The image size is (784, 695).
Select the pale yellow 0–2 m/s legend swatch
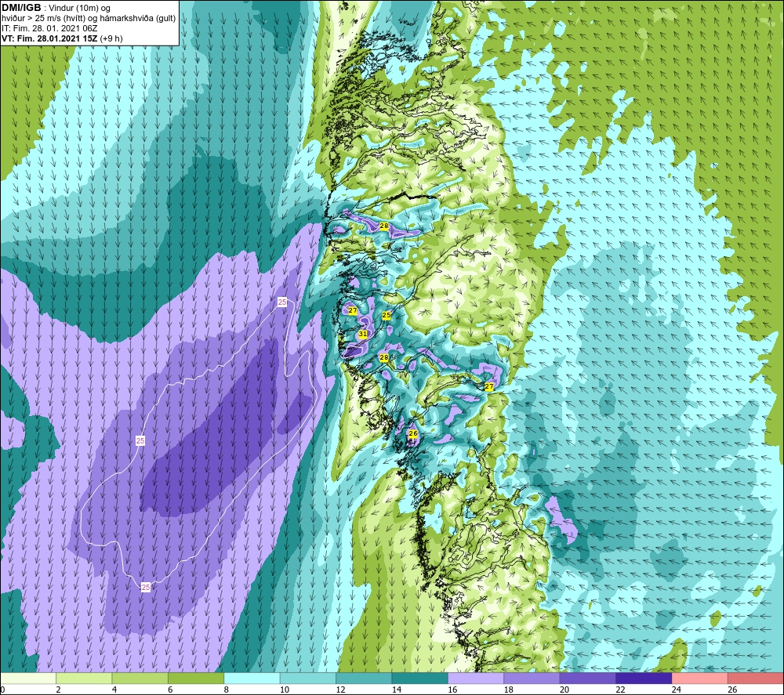pyautogui.click(x=28, y=679)
